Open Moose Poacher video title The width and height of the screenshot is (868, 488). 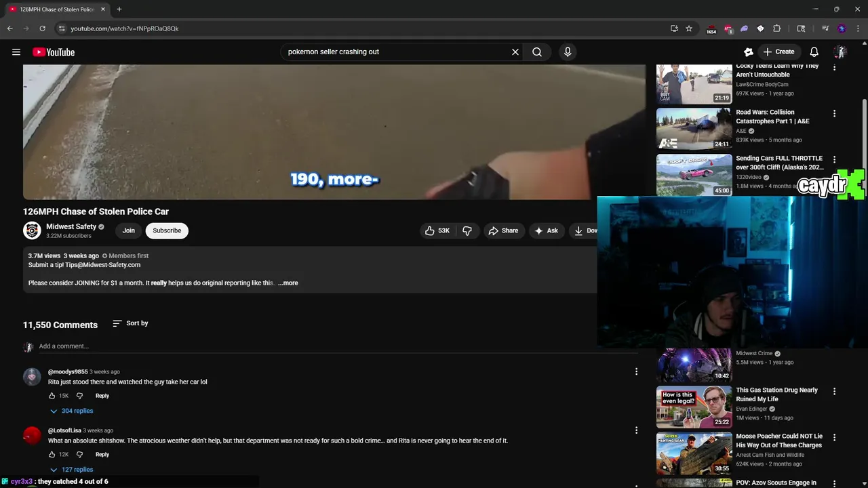point(779,441)
